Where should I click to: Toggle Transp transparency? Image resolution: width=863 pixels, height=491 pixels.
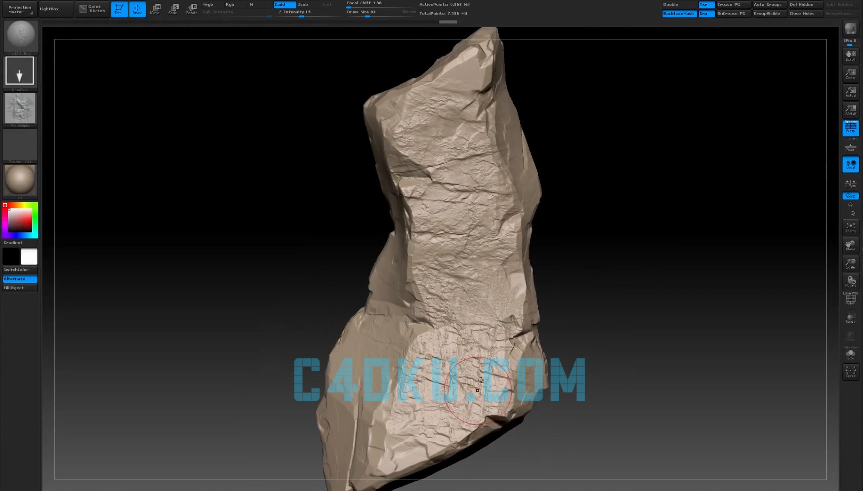tap(850, 318)
